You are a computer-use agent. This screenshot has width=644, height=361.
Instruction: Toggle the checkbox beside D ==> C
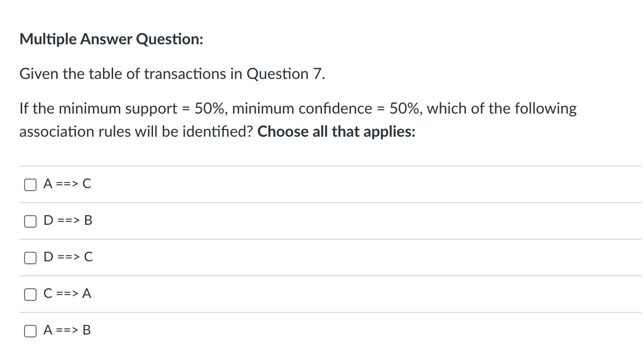tap(30, 257)
